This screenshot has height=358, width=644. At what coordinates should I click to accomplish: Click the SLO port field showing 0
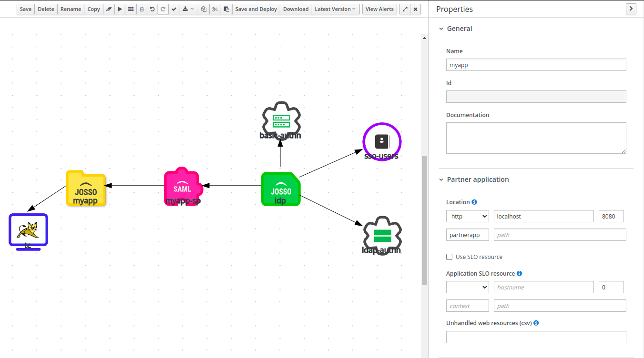tap(611, 287)
